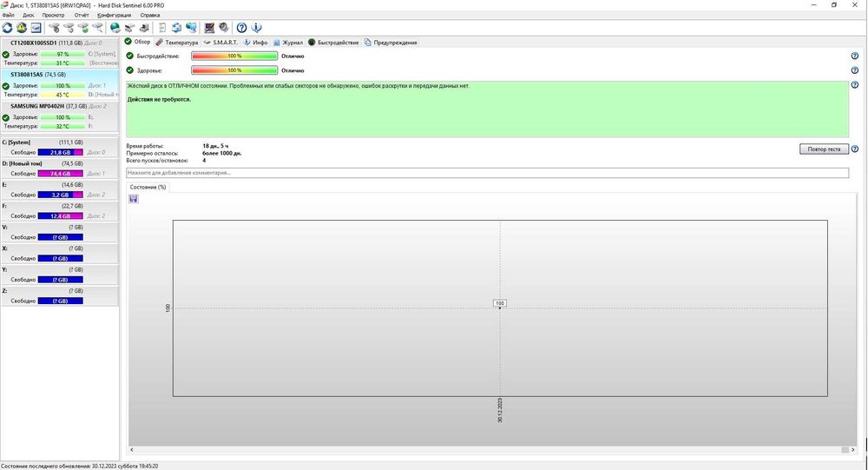Click the chart scroll right arrow
The width and height of the screenshot is (868, 470).
pos(853,449)
